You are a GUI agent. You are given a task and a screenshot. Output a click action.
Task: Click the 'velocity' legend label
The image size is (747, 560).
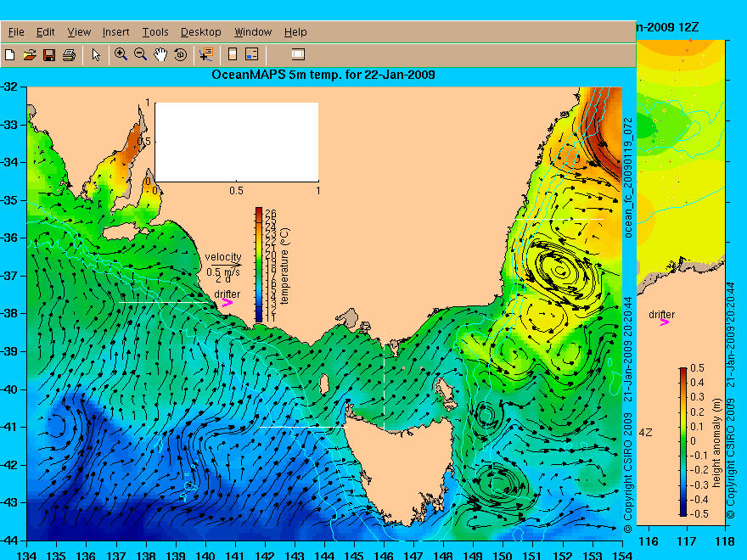coord(223,256)
